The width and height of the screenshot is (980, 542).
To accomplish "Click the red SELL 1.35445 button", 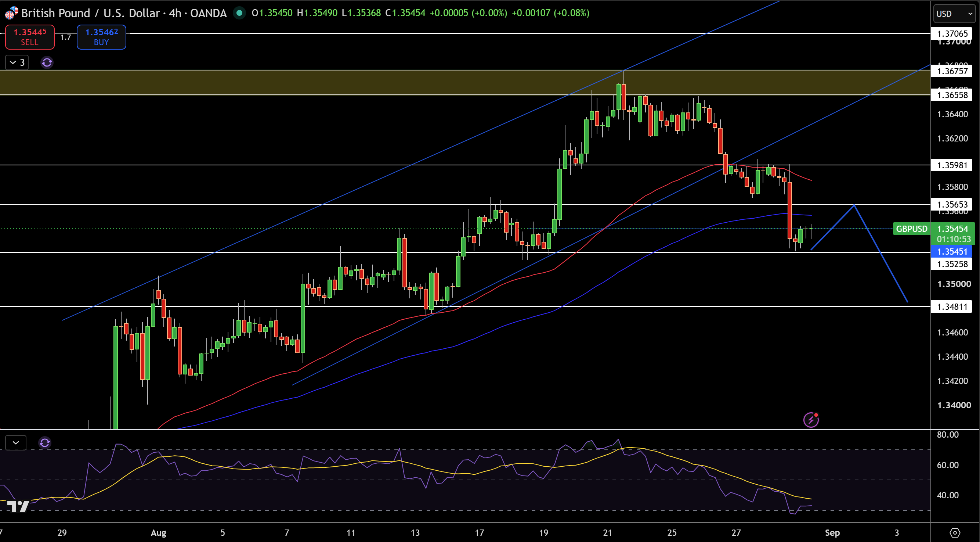I will coord(30,37).
